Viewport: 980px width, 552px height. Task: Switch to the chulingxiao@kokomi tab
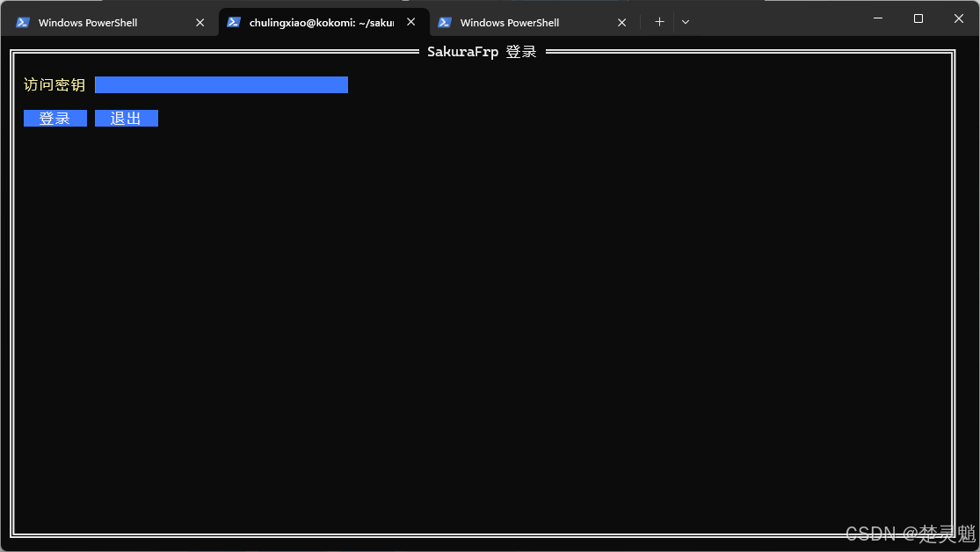[x=323, y=23]
